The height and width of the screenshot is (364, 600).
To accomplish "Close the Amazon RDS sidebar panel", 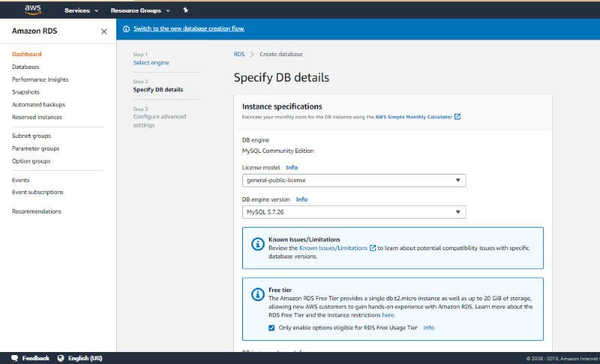I will pos(103,31).
